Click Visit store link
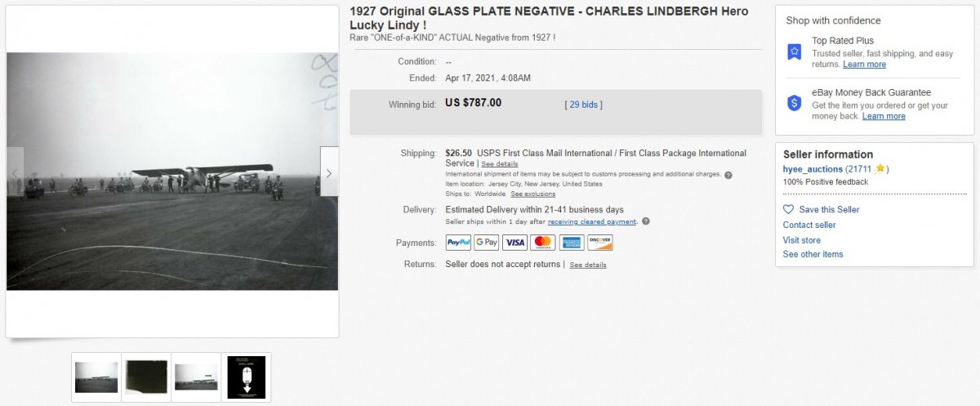Image resolution: width=980 pixels, height=406 pixels. click(801, 240)
